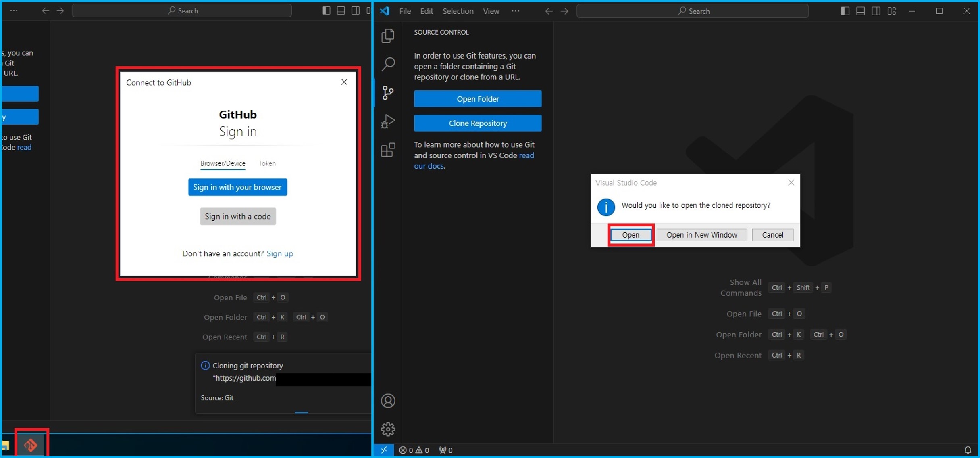This screenshot has height=458, width=980.
Task: Click the notifications bell in status bar
Action: (967, 450)
